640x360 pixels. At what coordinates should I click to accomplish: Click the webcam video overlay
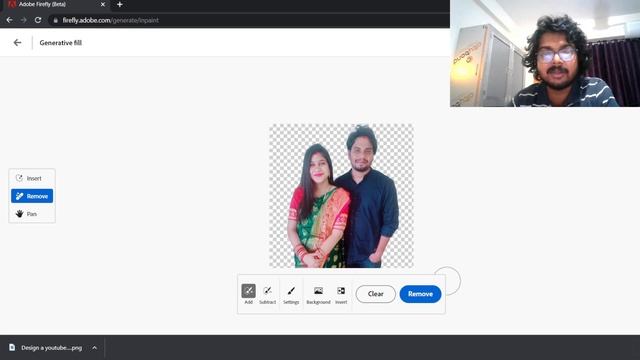545,53
